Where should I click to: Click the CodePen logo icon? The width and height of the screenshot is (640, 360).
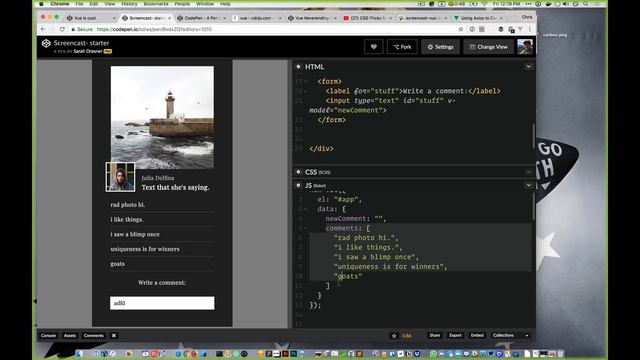[x=46, y=43]
